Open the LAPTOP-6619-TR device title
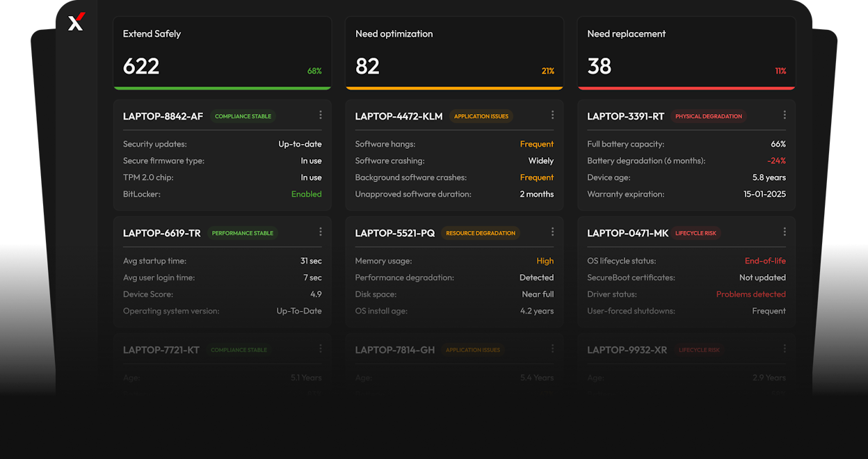 click(x=162, y=233)
